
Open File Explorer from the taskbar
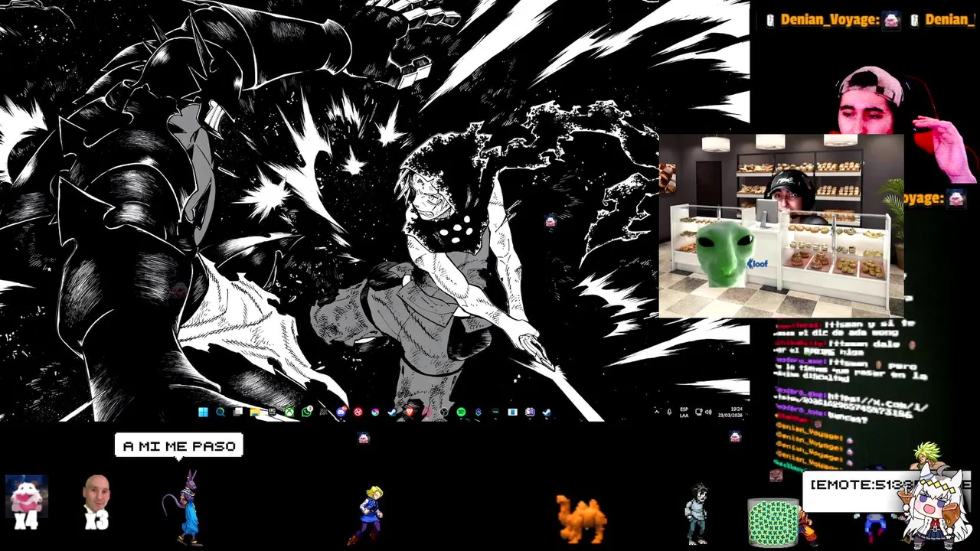[255, 412]
